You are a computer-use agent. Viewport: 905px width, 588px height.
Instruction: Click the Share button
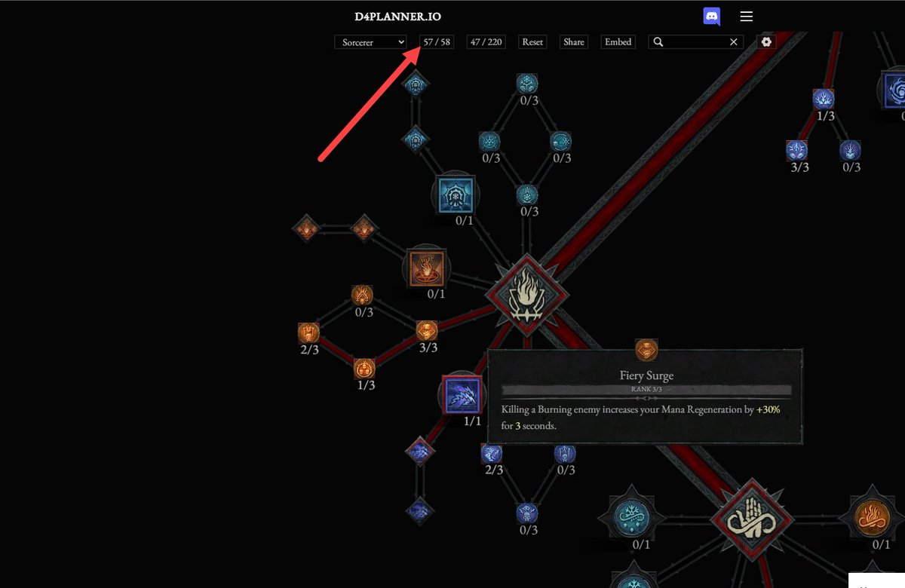[574, 42]
